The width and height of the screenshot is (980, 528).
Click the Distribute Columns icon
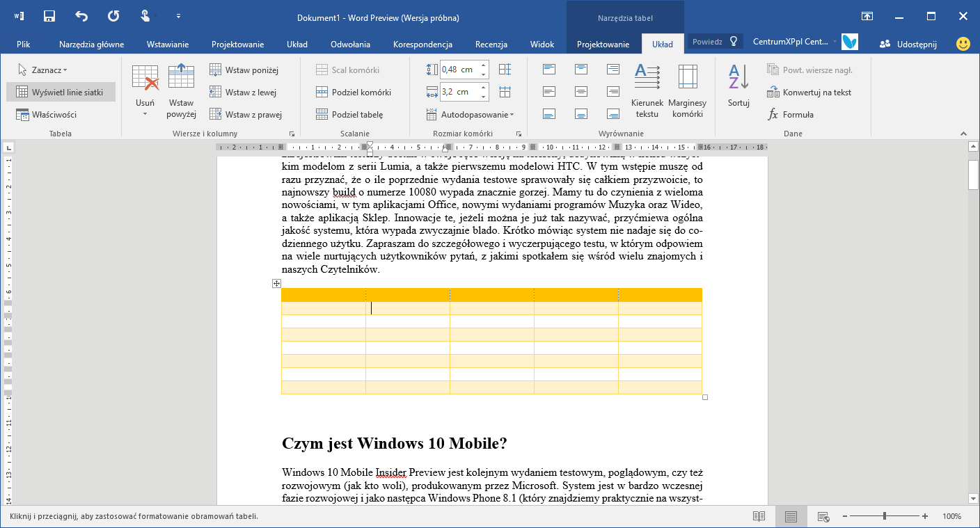[x=505, y=92]
